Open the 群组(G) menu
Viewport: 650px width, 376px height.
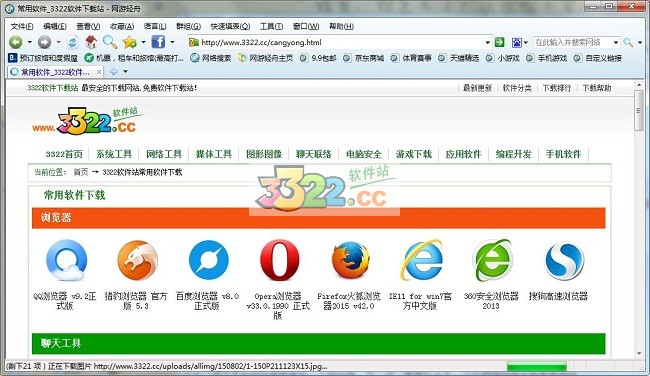tap(189, 27)
